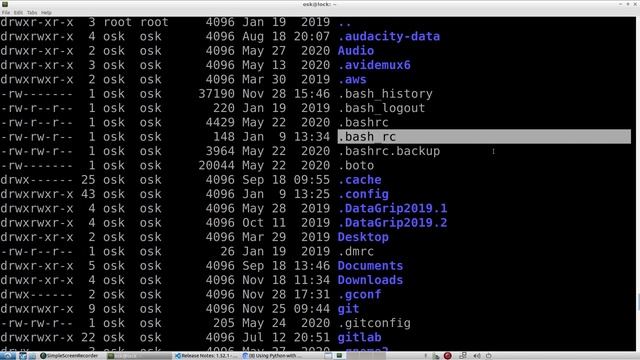640x360 pixels.
Task: Open the Tabs menu
Action: click(x=32, y=13)
